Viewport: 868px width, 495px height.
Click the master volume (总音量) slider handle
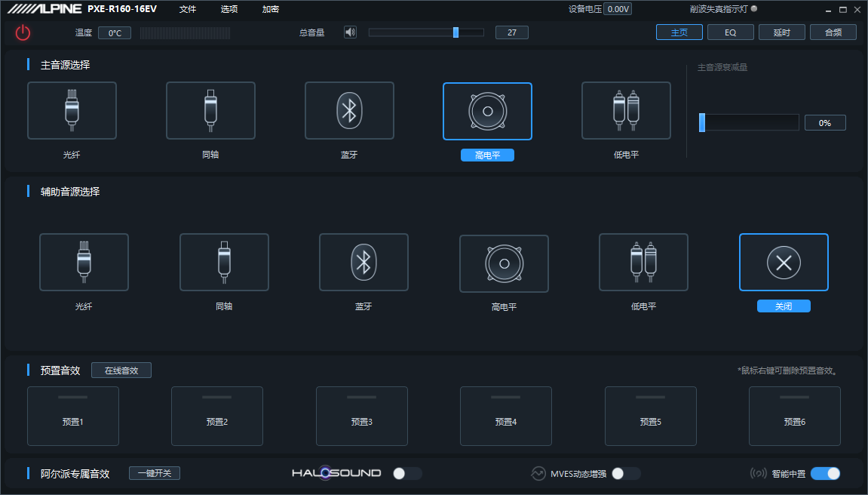coord(455,32)
